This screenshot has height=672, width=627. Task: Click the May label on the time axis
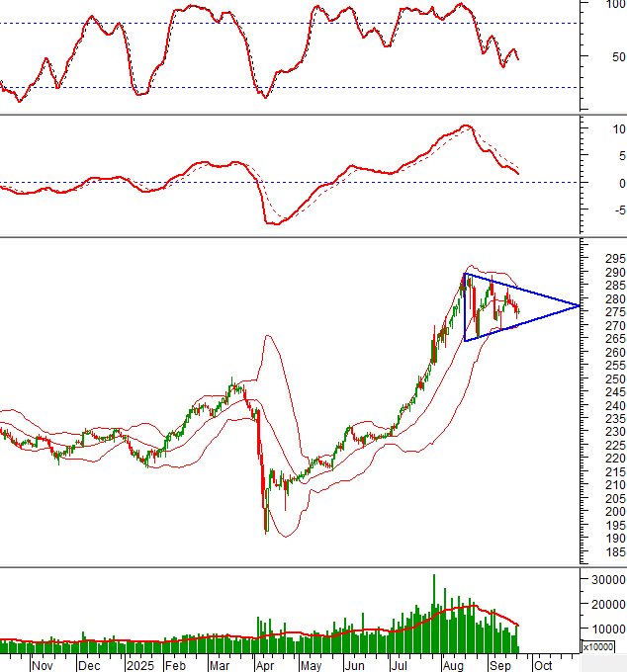point(311,665)
